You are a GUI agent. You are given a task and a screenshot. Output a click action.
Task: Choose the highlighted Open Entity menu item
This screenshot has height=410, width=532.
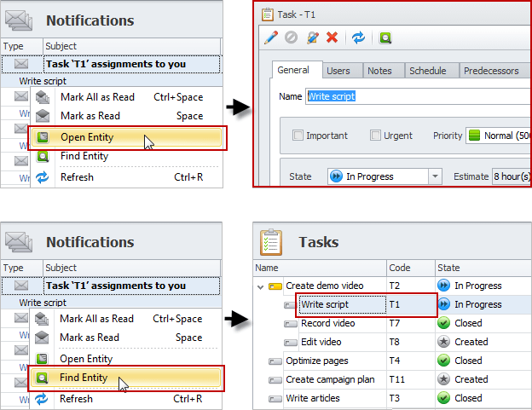86,137
